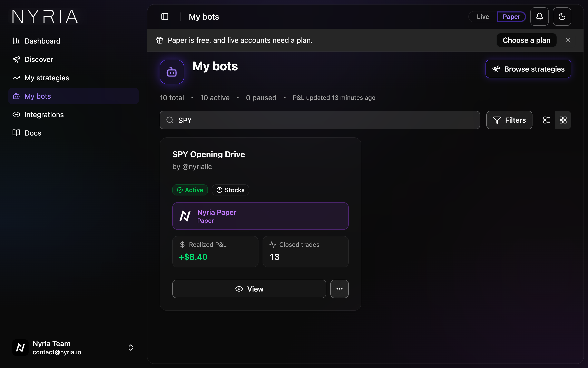
Task: Open more options ellipsis menu
Action: pos(339,289)
